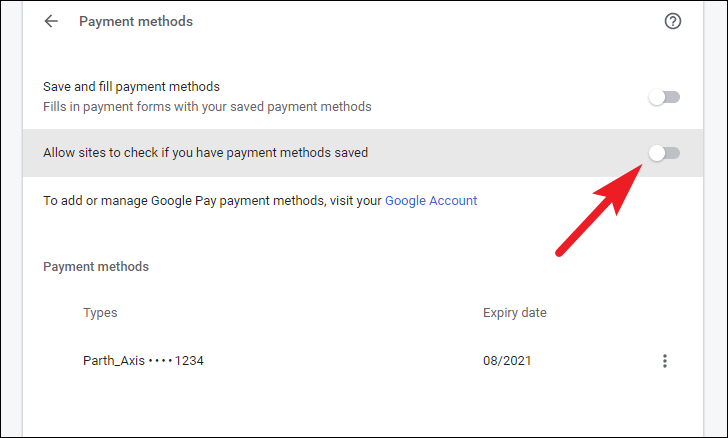Click the Payment methods section heading
Image resolution: width=728 pixels, height=438 pixels.
(96, 267)
